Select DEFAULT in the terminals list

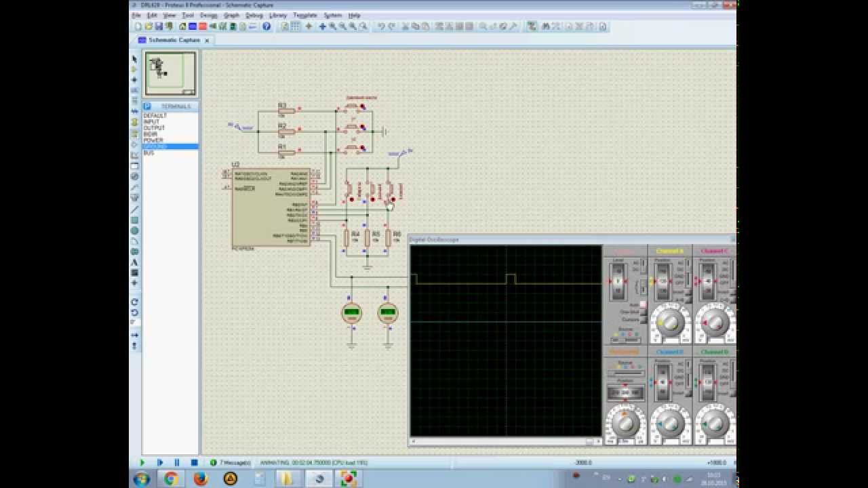[x=170, y=116]
